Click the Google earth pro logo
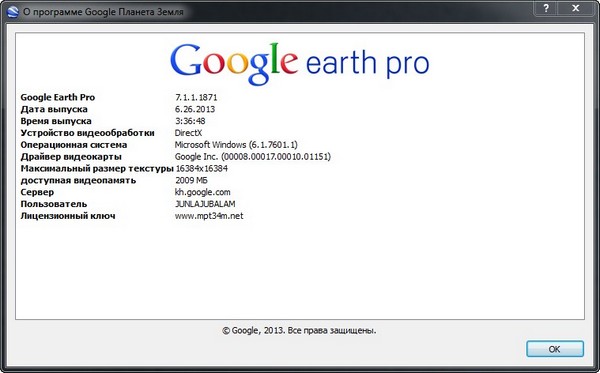The height and width of the screenshot is (373, 600). pos(300,64)
